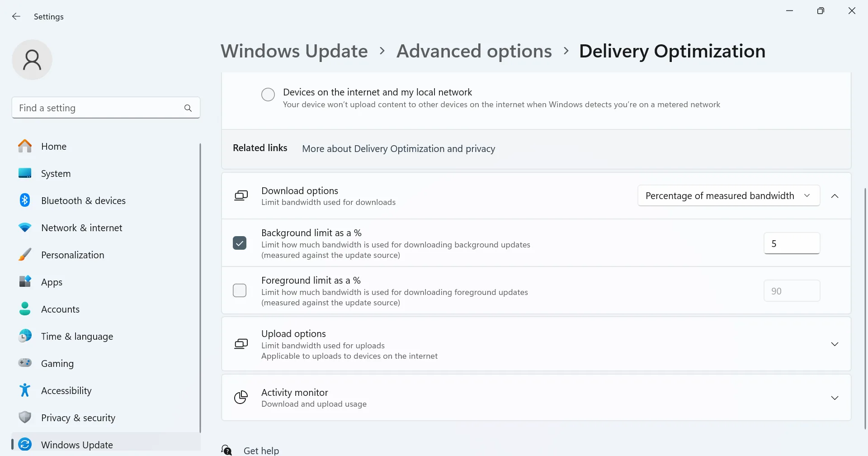Open Personalization settings
Image resolution: width=868 pixels, height=456 pixels.
pos(106,255)
